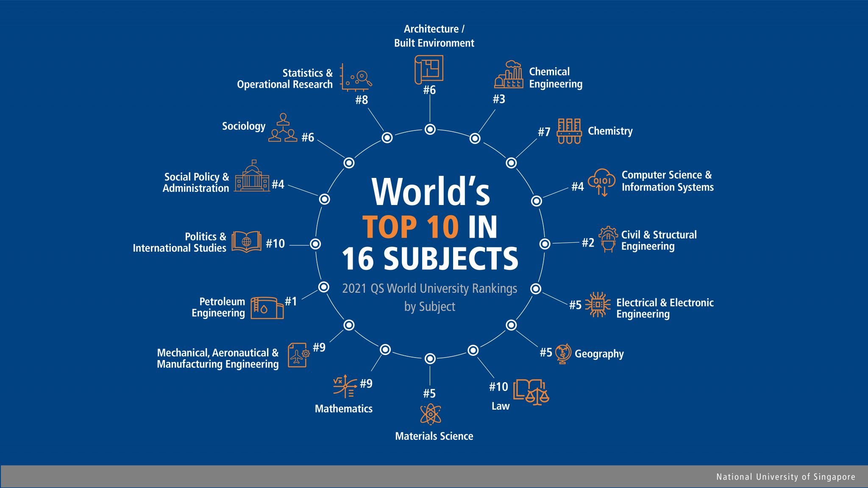Click the orange TOP 10 heading
The width and height of the screenshot is (868, 488).
410,227
